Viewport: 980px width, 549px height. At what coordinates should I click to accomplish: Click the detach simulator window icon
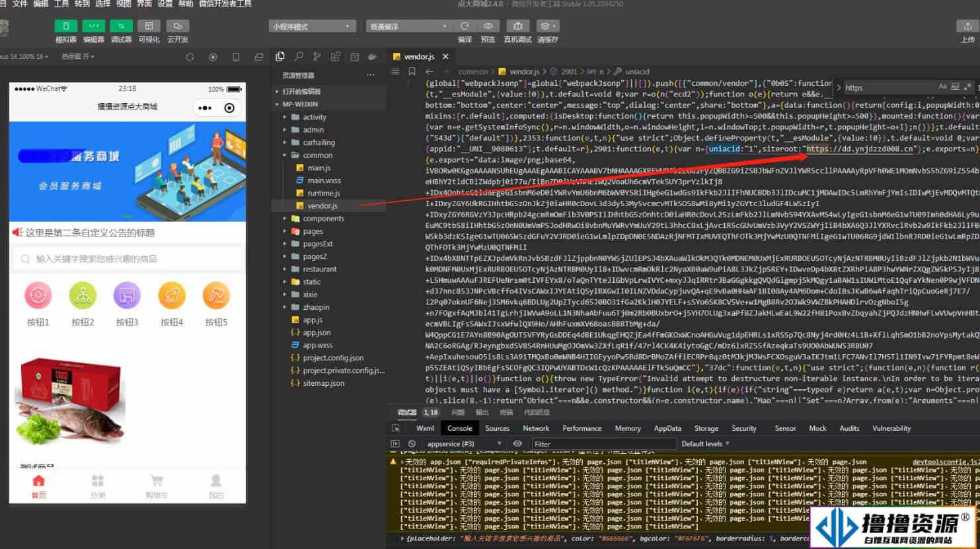(258, 57)
